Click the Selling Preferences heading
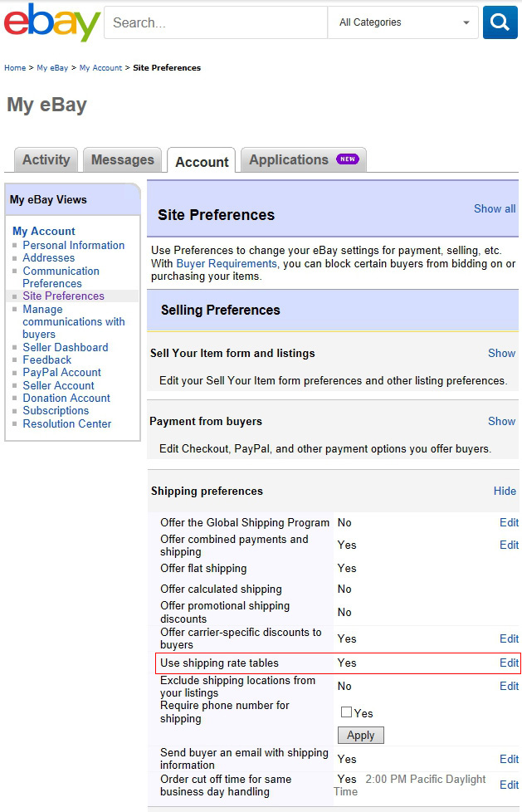Screen dimensions: 522x812 [220, 311]
